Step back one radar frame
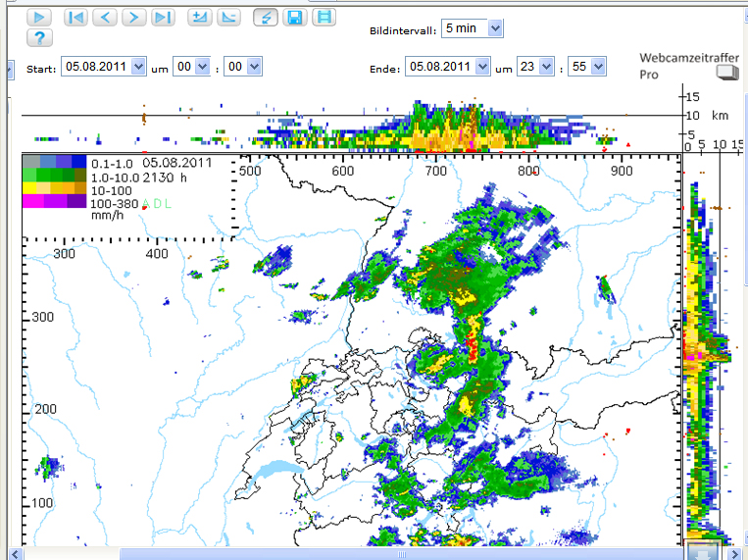Screen dimensions: 748x560 (x=105, y=17)
